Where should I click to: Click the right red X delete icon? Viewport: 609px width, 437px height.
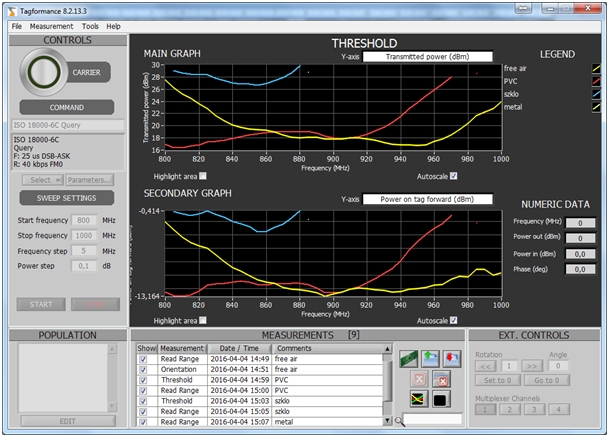(443, 380)
